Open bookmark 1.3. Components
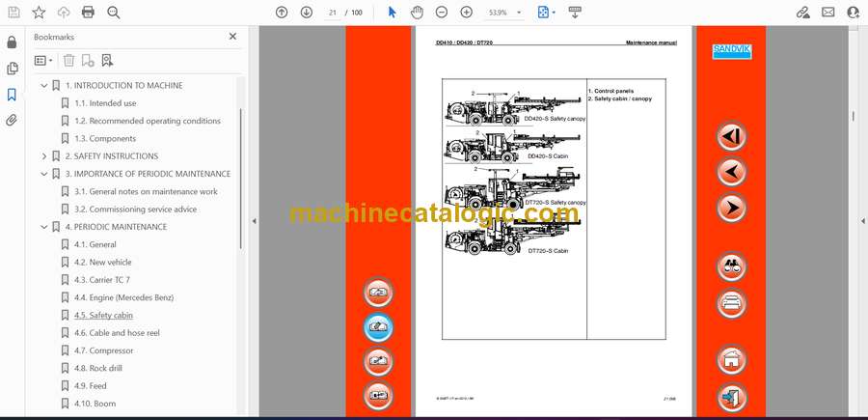 tap(105, 138)
